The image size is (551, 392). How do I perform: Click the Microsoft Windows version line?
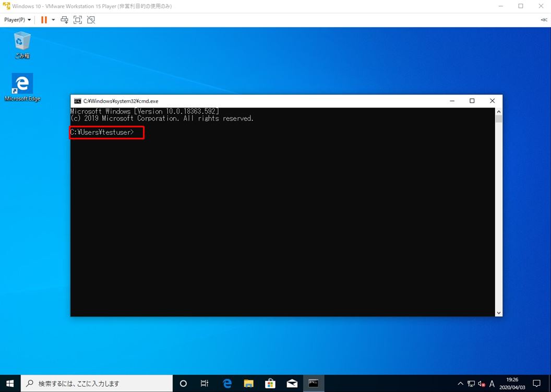coord(145,111)
